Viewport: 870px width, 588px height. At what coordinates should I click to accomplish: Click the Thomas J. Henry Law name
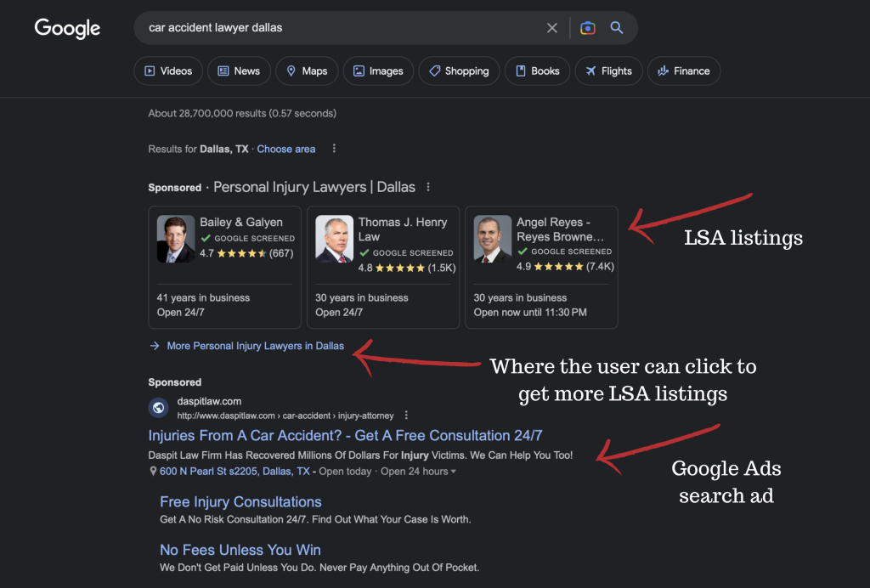coord(403,229)
